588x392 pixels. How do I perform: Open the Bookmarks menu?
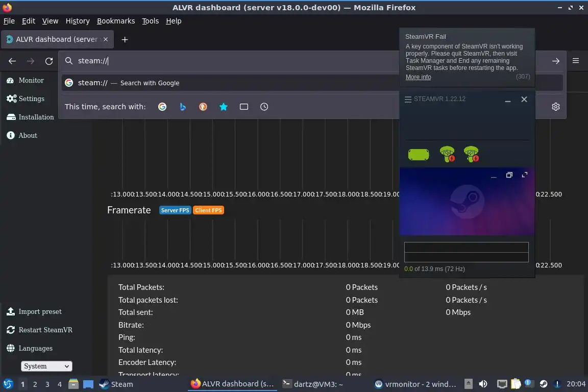pos(116,21)
